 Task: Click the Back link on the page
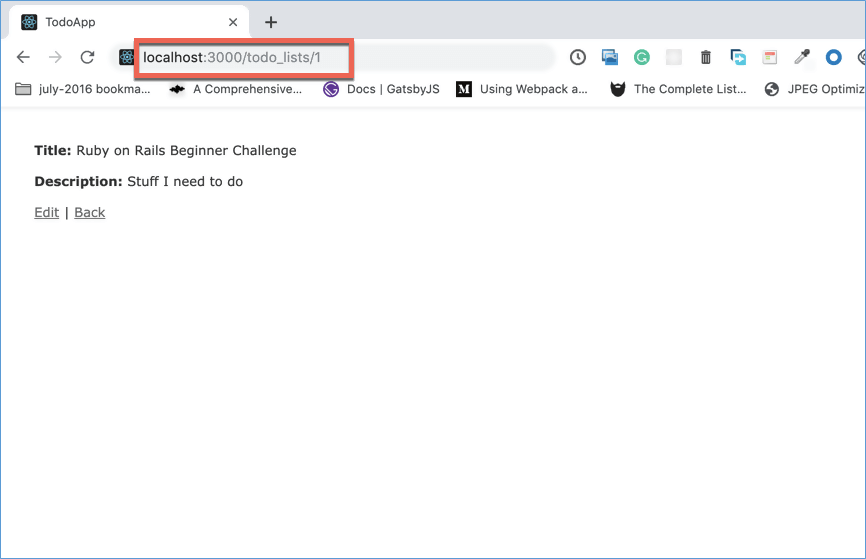point(89,213)
